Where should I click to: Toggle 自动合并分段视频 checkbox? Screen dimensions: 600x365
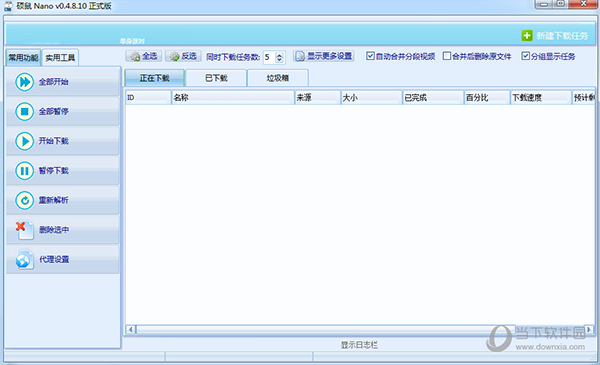pos(370,56)
